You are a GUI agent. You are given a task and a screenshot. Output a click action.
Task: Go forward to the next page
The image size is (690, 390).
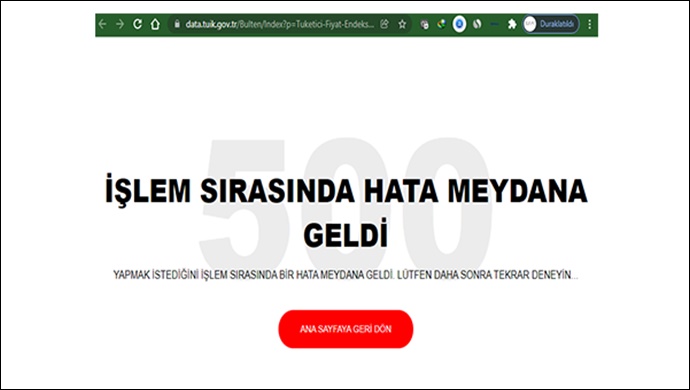click(120, 24)
